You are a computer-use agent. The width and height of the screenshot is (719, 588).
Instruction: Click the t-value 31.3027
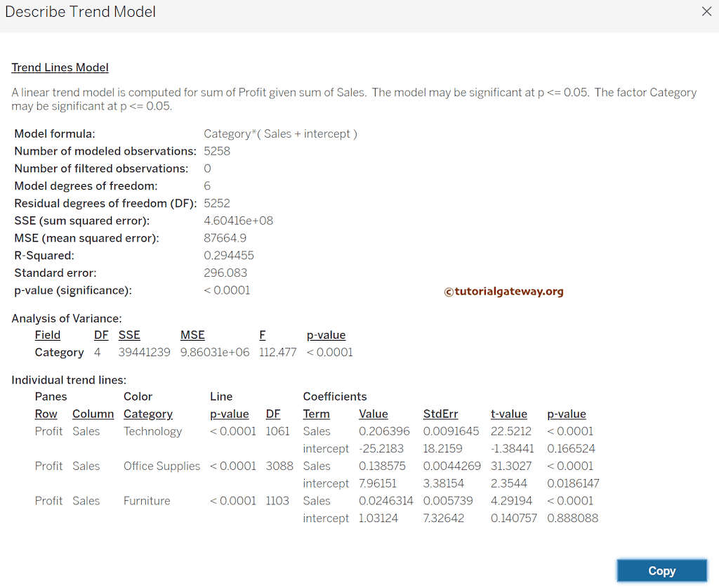[x=511, y=466]
